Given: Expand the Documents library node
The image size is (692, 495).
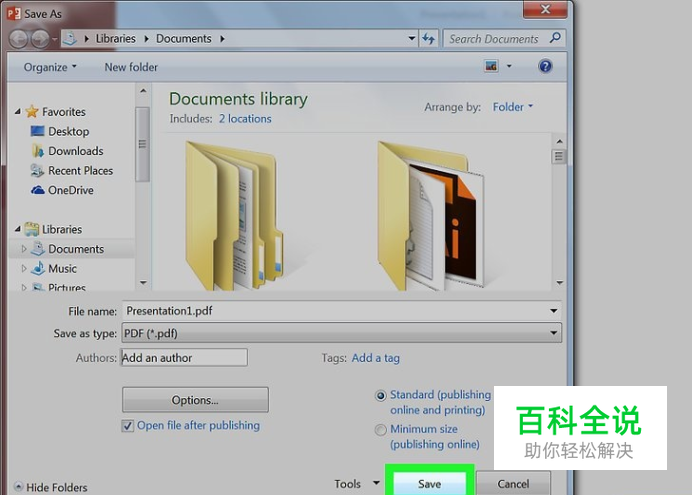Looking at the screenshot, I should click(x=24, y=249).
